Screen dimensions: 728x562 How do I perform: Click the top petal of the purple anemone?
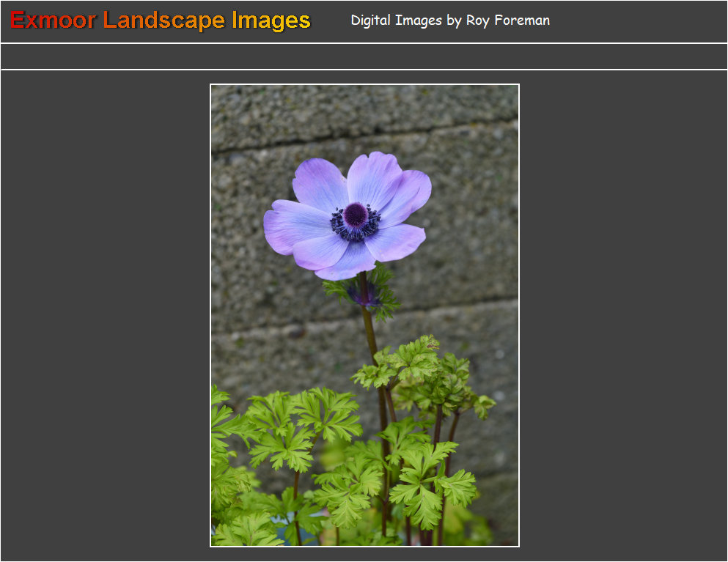coord(373,178)
